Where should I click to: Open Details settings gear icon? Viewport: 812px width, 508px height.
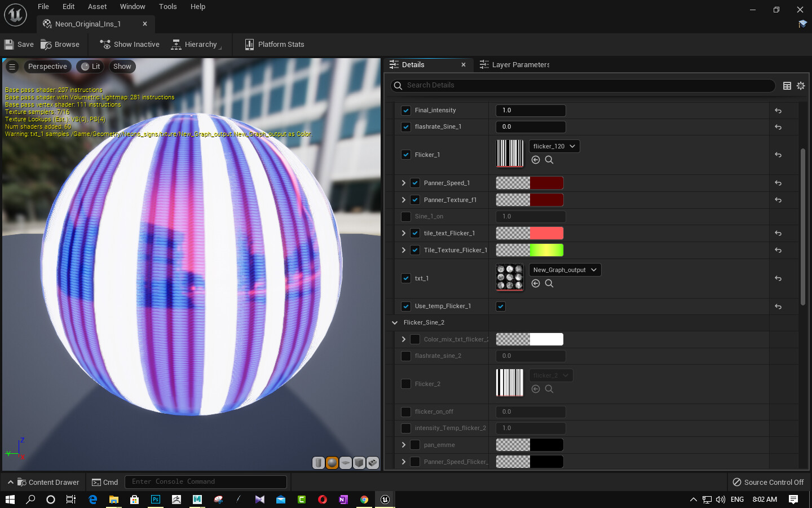coord(801,86)
